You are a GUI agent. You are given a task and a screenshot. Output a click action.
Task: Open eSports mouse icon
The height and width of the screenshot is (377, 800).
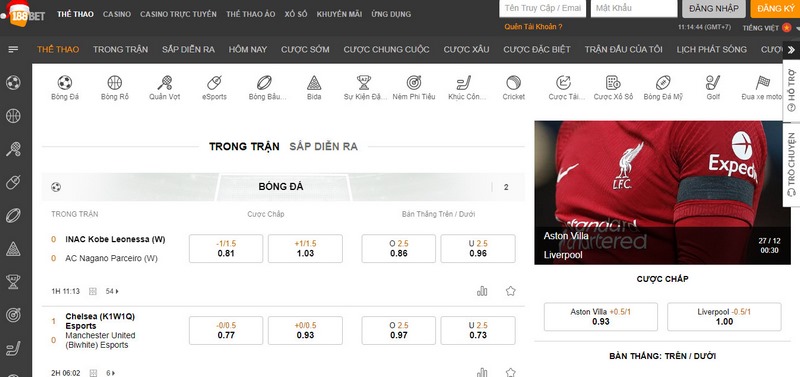214,83
